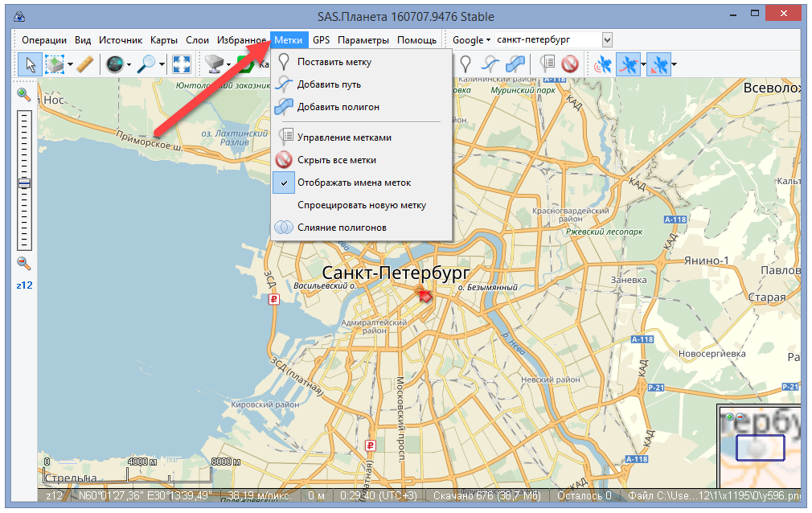
Task: Click the add polygon icon in toolbar
Action: tap(516, 64)
